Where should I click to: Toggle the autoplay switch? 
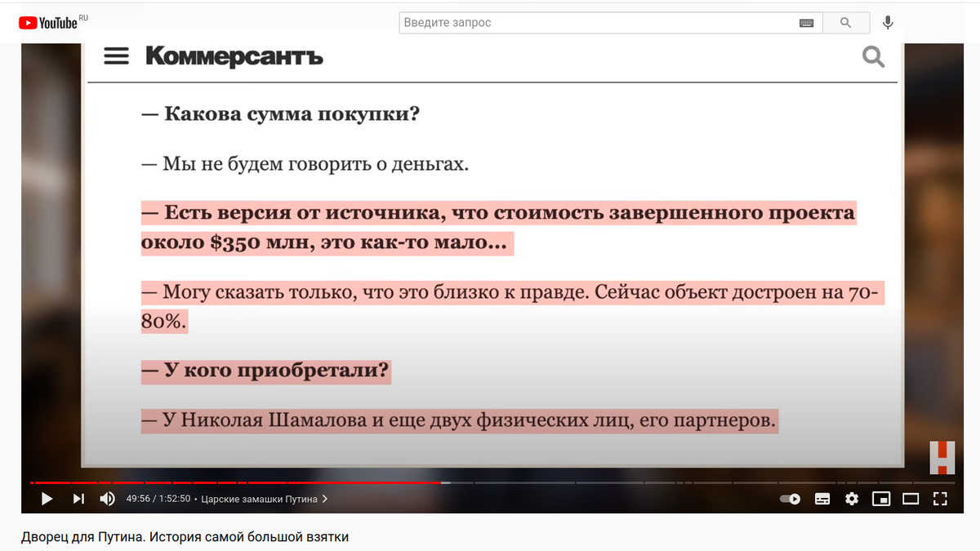tap(790, 499)
